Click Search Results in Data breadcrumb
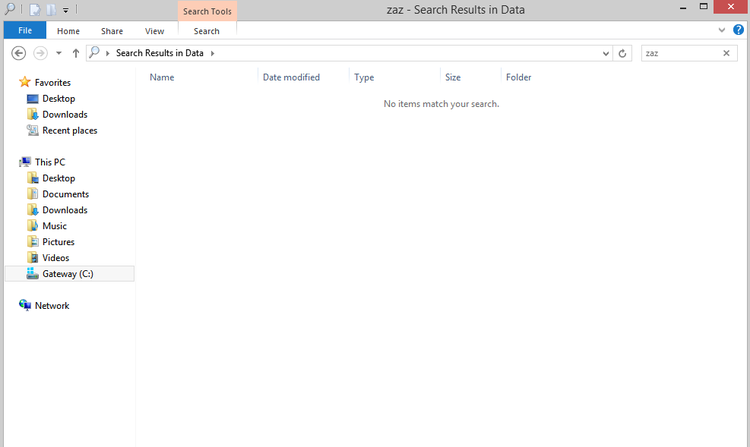 [160, 53]
